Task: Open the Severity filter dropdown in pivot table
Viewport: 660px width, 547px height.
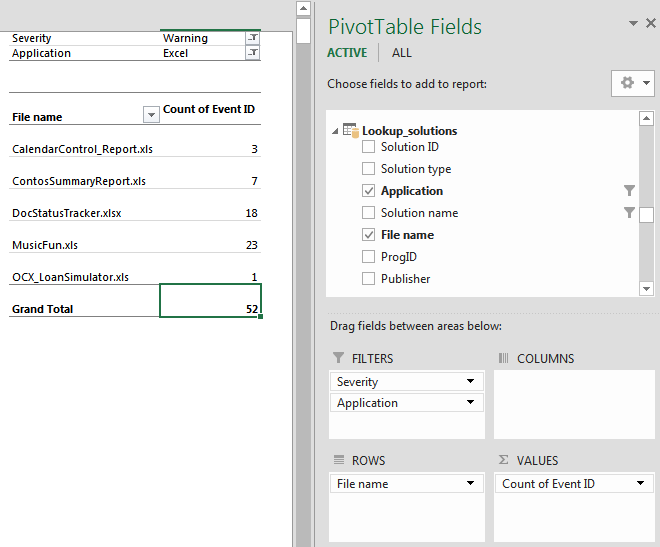Action: point(253,38)
